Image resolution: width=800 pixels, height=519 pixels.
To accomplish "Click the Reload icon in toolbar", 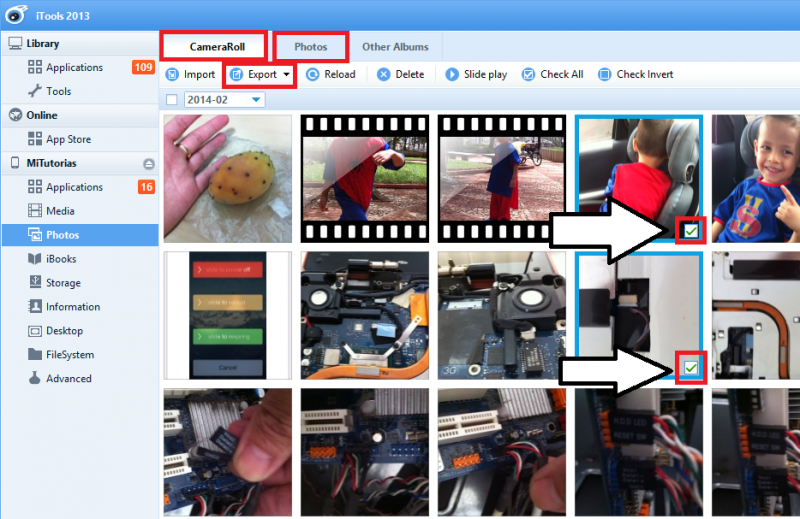I will pyautogui.click(x=313, y=75).
